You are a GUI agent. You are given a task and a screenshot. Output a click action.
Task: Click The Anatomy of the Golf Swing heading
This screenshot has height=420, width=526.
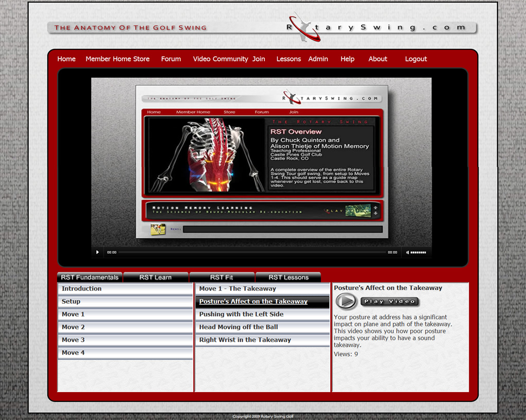(130, 28)
